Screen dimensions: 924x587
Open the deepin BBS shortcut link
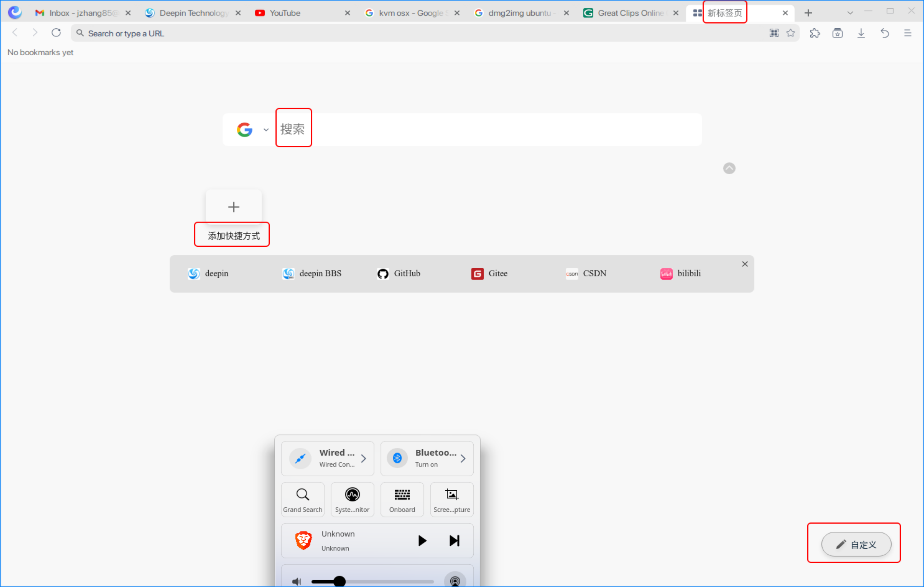click(312, 274)
